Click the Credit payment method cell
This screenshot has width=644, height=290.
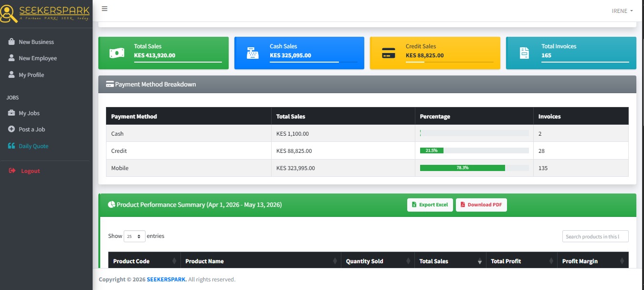189,151
